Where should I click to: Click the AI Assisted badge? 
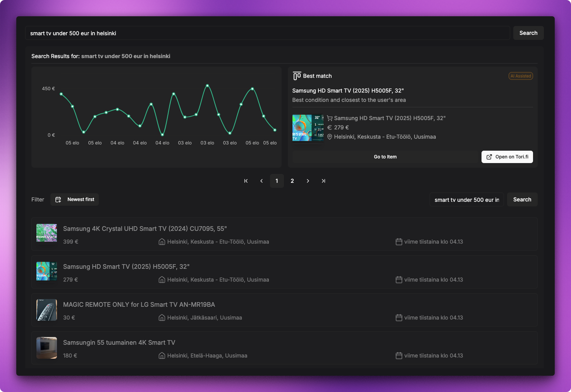tap(521, 76)
